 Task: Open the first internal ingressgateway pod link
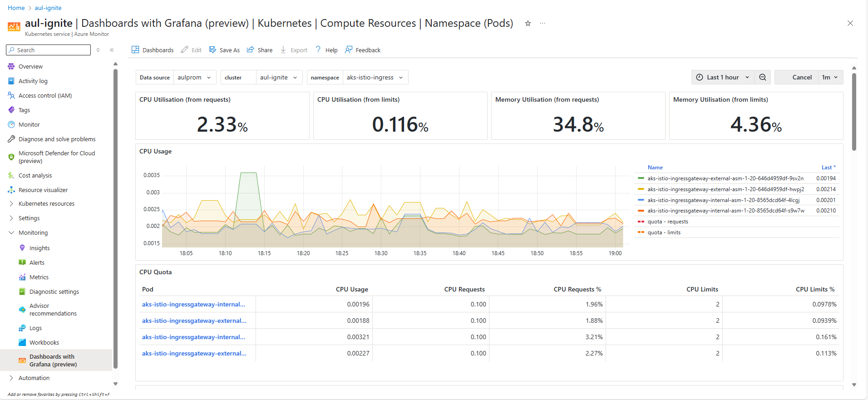(x=193, y=304)
